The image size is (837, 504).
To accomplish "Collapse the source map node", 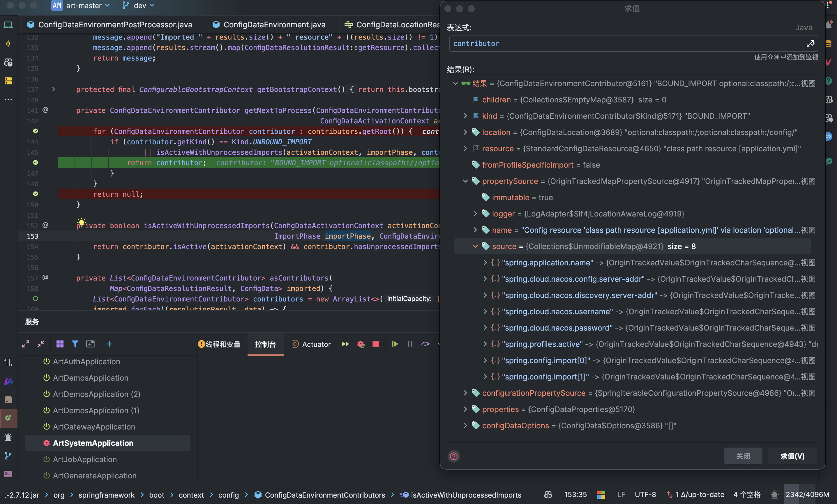I will click(475, 246).
